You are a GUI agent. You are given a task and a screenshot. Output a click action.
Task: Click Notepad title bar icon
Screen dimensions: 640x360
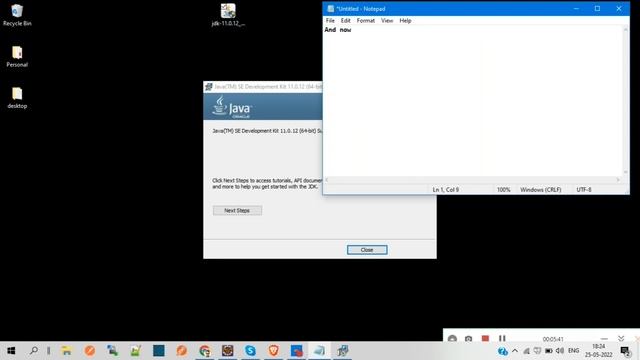click(330, 9)
